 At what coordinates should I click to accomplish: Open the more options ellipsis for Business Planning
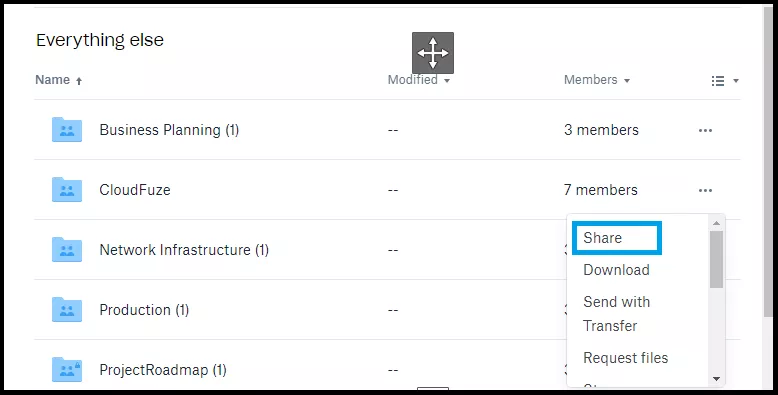click(705, 131)
